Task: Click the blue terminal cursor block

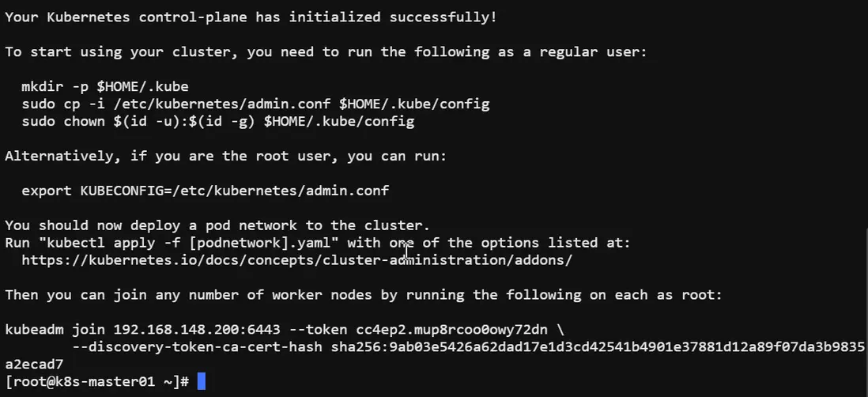Action: pos(202,381)
